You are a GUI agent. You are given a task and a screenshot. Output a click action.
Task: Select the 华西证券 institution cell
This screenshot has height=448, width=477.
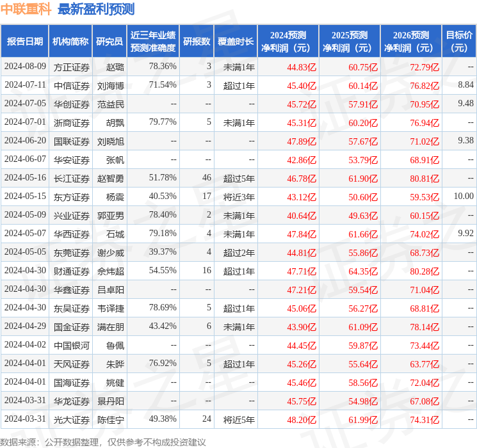tap(72, 234)
